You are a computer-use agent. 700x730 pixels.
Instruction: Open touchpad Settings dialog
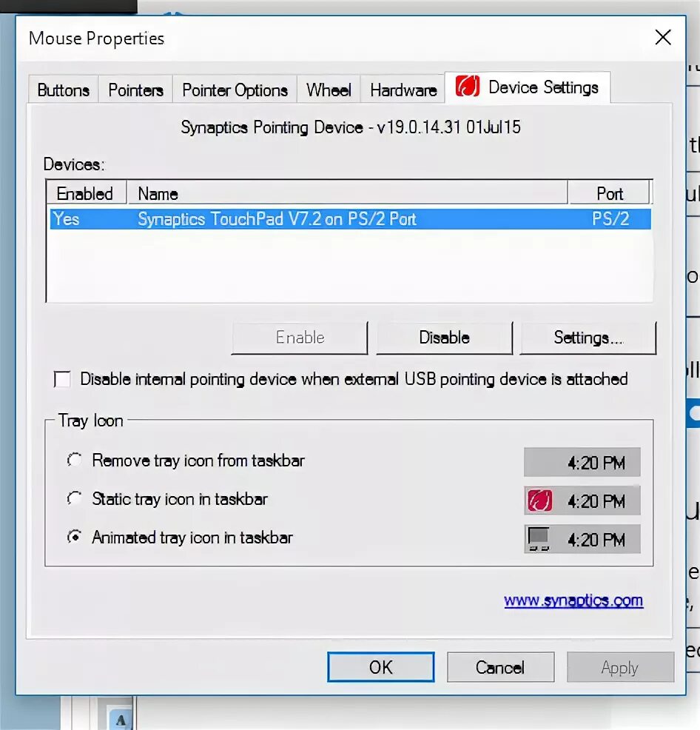coord(588,338)
